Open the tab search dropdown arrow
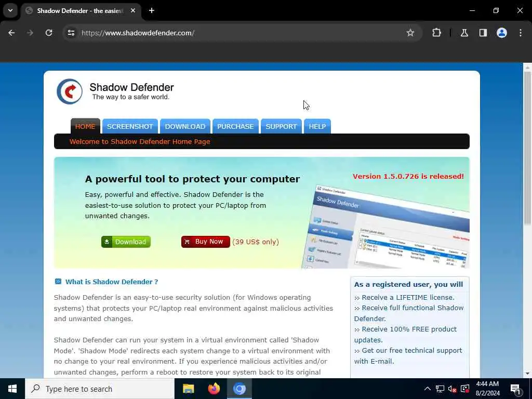Viewport: 532px width, 399px height. tap(10, 10)
